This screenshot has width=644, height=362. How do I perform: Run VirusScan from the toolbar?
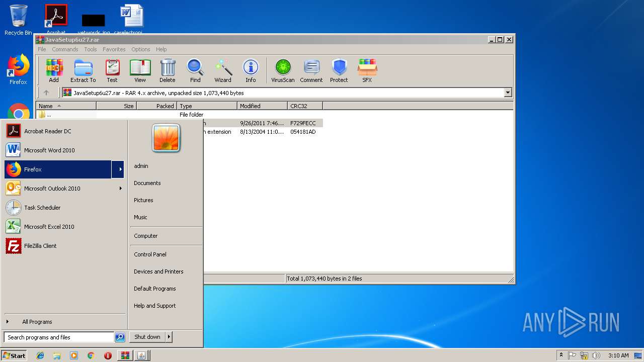pos(283,70)
